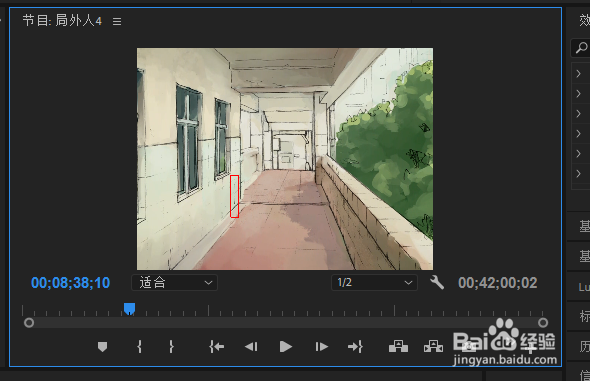Click the Extract button
The height and width of the screenshot is (381, 590).
pyautogui.click(x=433, y=346)
